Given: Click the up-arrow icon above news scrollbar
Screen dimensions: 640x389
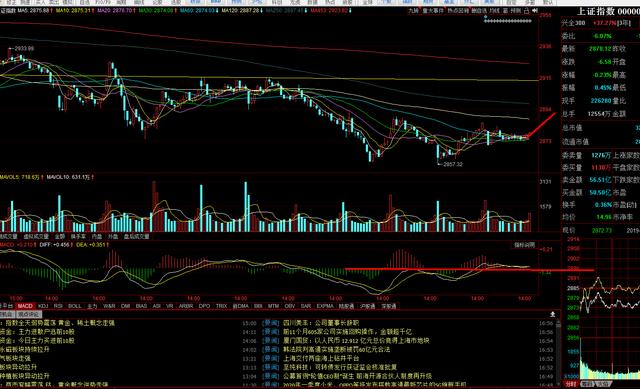Looking at the screenshot, I should point(553,314).
